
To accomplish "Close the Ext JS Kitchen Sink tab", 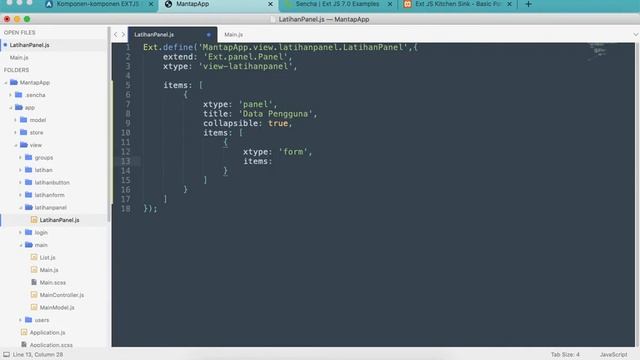I will 509,4.
